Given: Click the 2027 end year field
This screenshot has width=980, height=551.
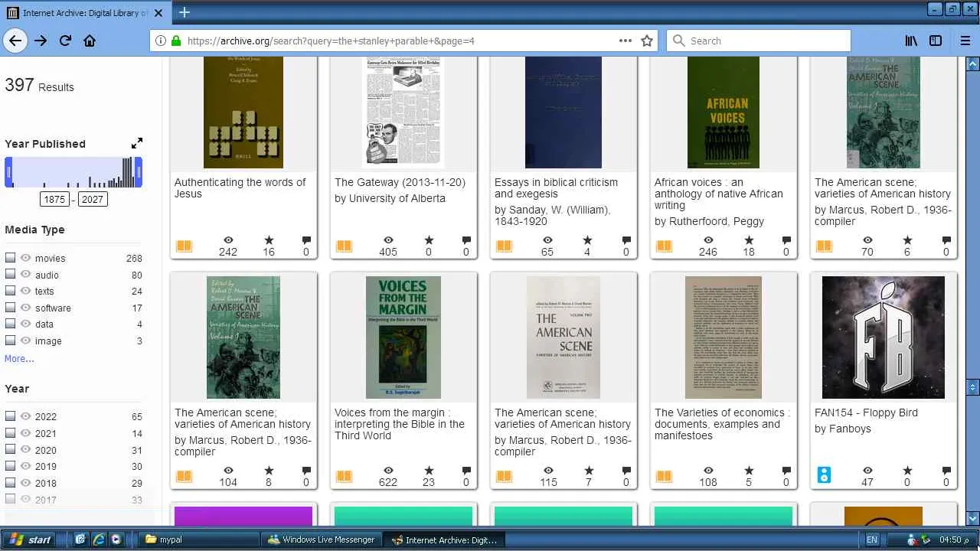Looking at the screenshot, I should point(92,199).
